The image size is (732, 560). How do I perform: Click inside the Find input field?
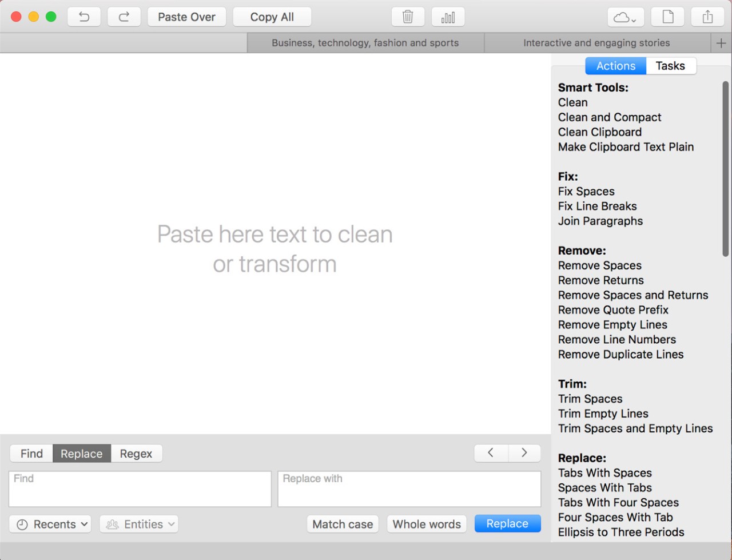point(140,488)
